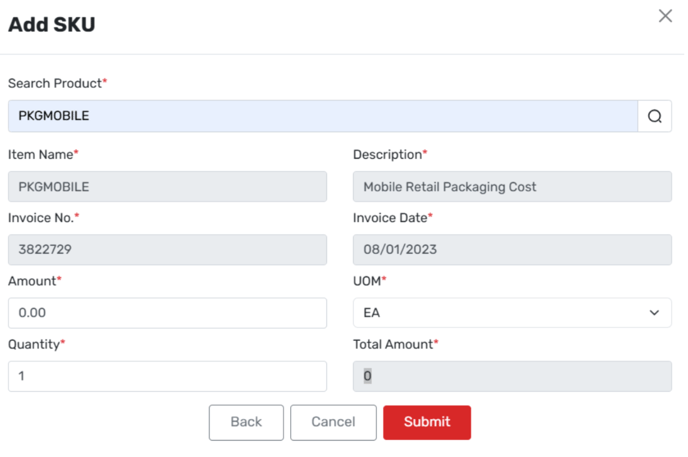Click the Invoice No. field
Screen dimensions: 688x457
(x=167, y=250)
